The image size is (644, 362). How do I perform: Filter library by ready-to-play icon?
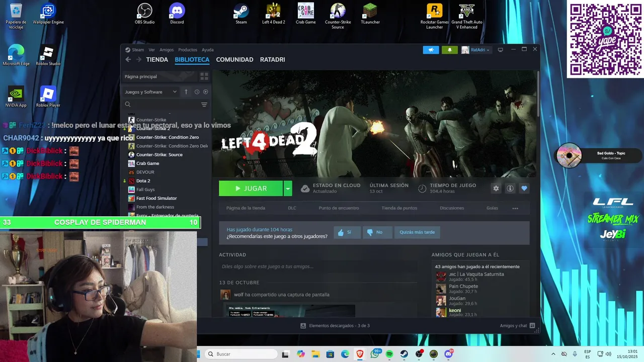[x=205, y=92]
